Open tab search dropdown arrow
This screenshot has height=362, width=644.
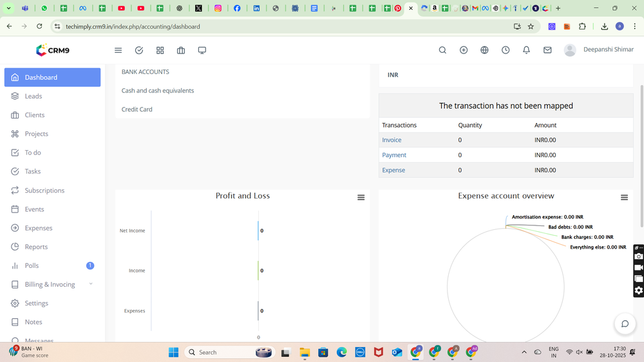8,8
